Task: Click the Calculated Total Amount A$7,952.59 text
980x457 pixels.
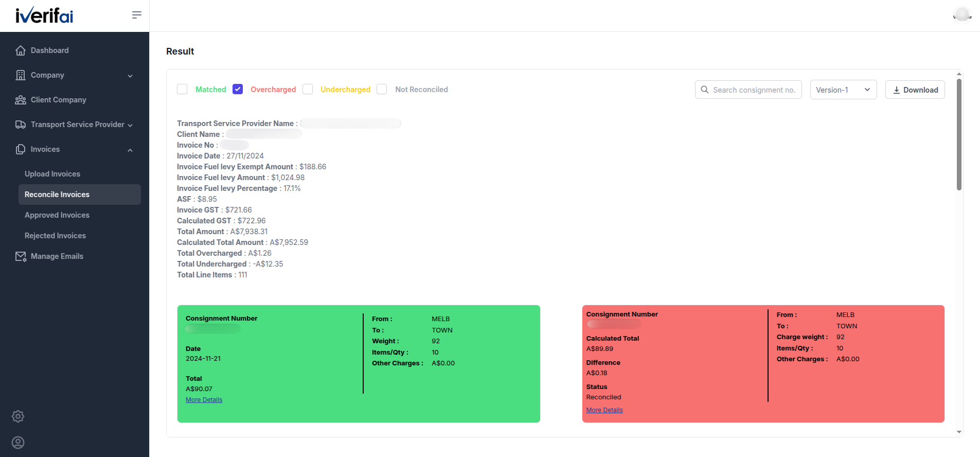Action: 242,242
